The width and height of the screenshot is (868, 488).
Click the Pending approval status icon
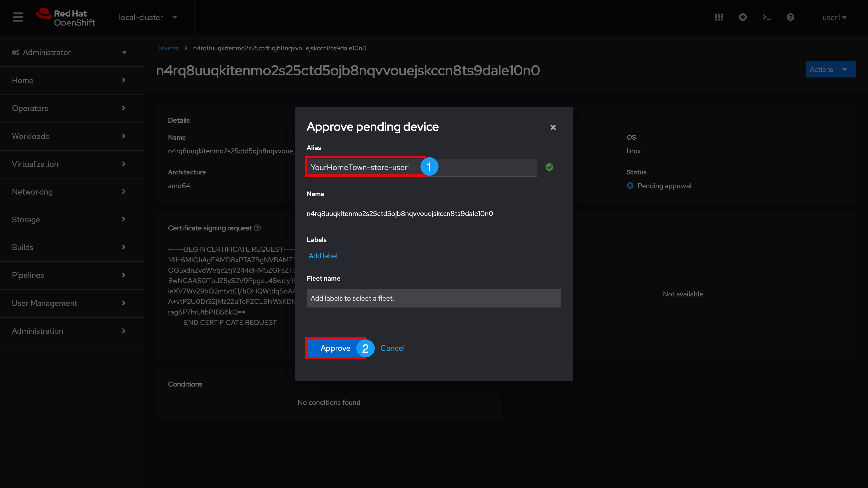pyautogui.click(x=630, y=185)
